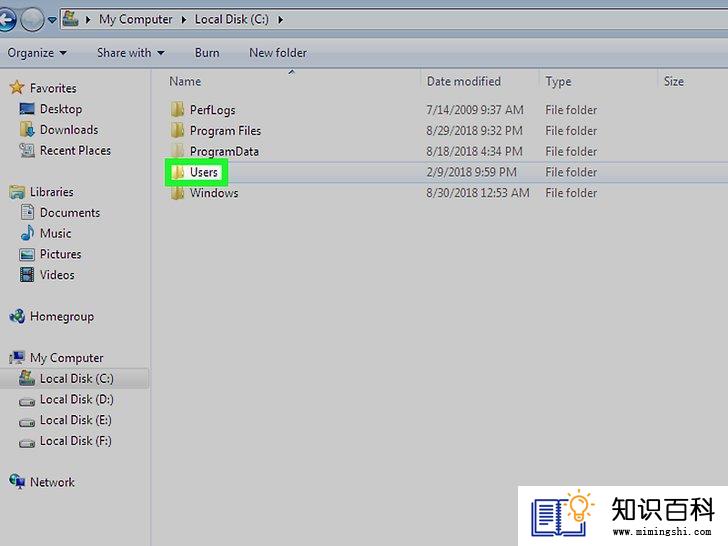Open Downloads from Favorites
The image size is (728, 546).
click(x=69, y=130)
